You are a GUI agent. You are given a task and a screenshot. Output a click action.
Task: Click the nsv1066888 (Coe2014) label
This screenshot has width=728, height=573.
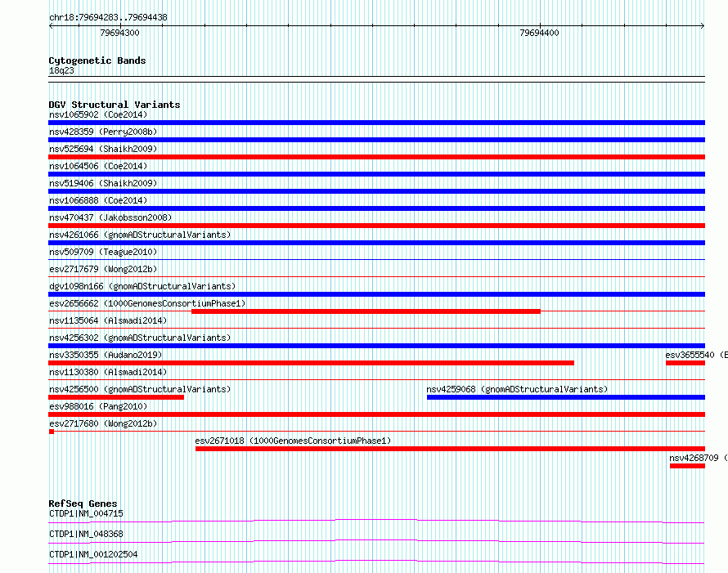98,200
